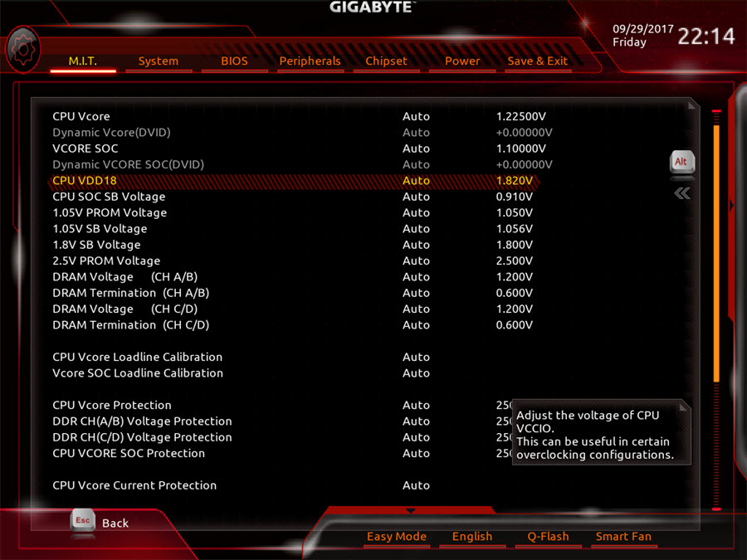
Task: Click the down arrow below the list
Action: click(x=410, y=510)
